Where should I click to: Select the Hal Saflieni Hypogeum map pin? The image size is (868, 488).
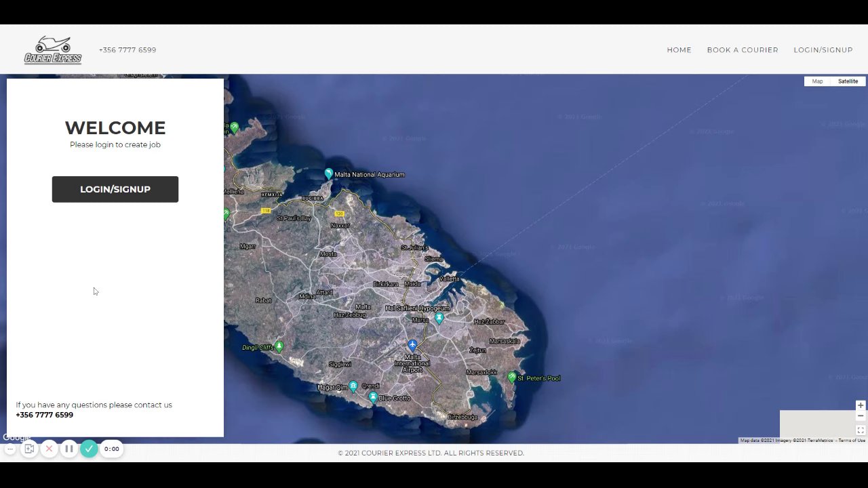click(439, 318)
